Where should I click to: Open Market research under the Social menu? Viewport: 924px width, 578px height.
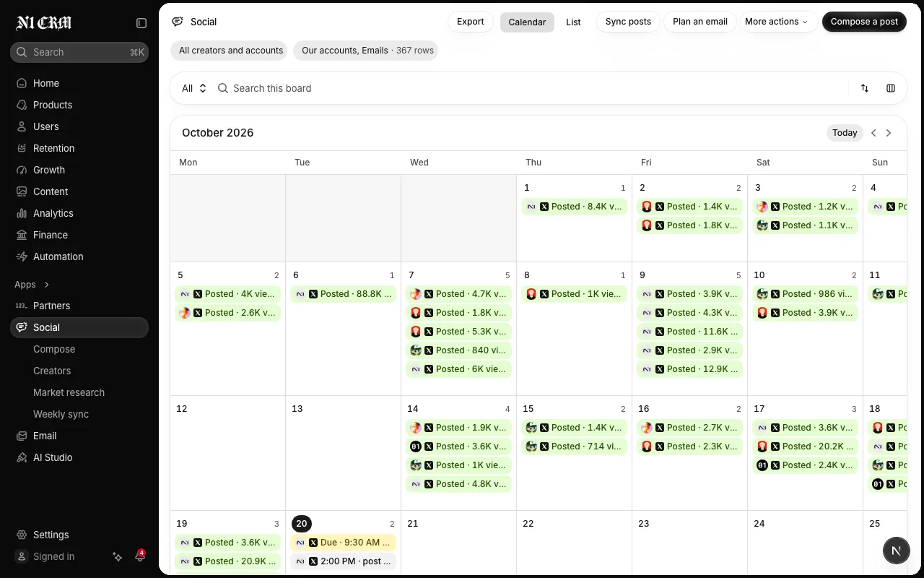coord(69,392)
